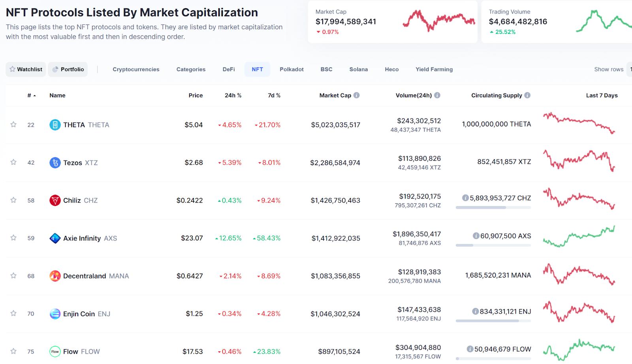
Task: Star Chiliz to add to watchlist
Action: pyautogui.click(x=13, y=200)
